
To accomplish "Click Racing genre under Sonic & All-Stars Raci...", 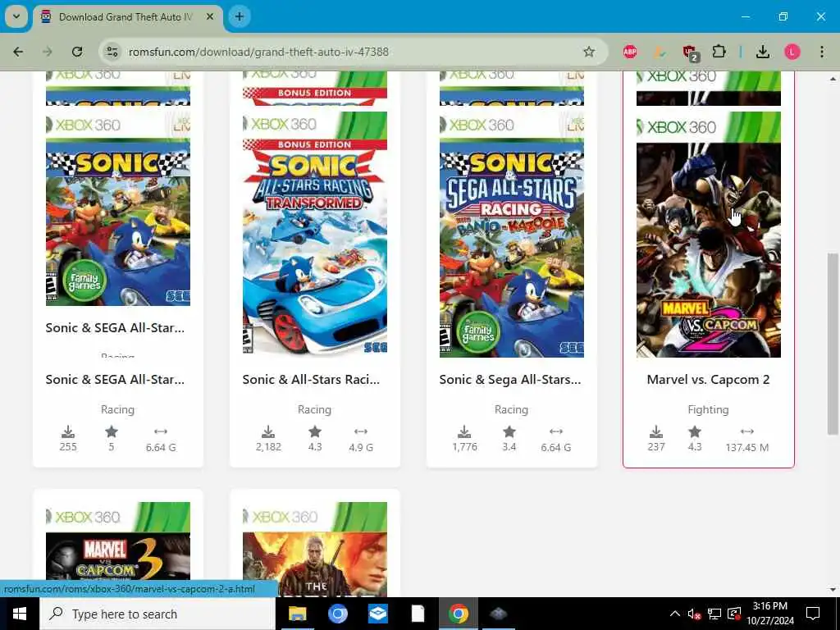I will coord(314,409).
